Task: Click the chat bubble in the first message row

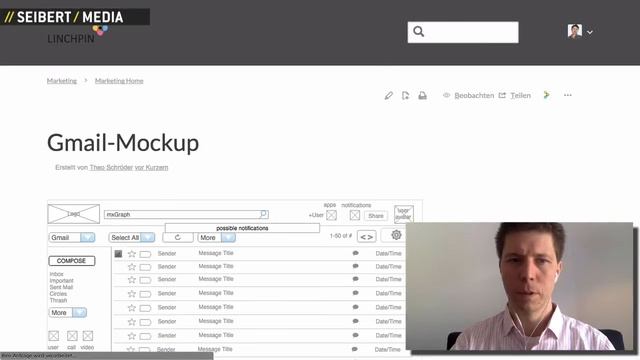Action: coord(356,253)
